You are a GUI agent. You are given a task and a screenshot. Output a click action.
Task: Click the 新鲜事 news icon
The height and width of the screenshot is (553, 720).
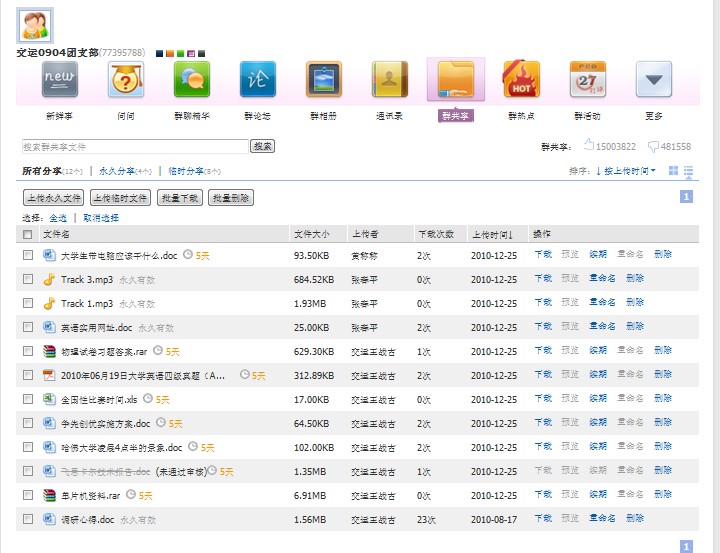pos(59,80)
